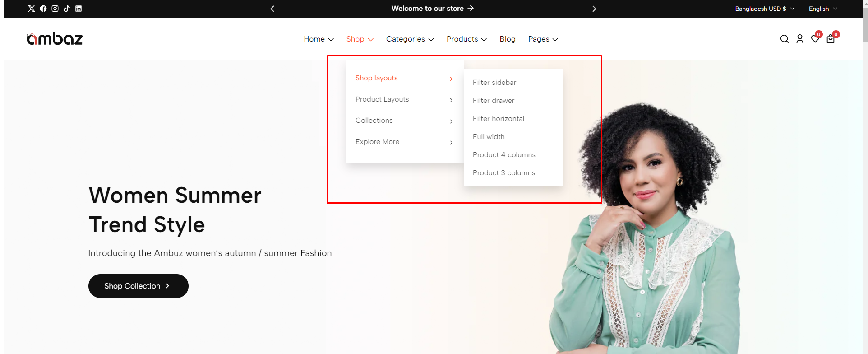Go to previous announcement with left arrow
Screen dimensions: 868x354
(272, 9)
